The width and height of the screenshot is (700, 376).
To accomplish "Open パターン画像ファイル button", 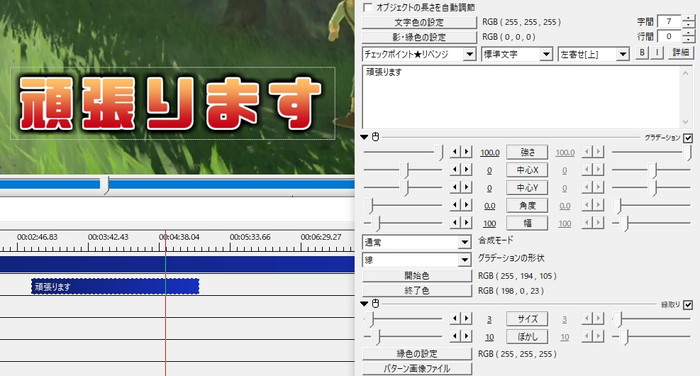I will (417, 369).
